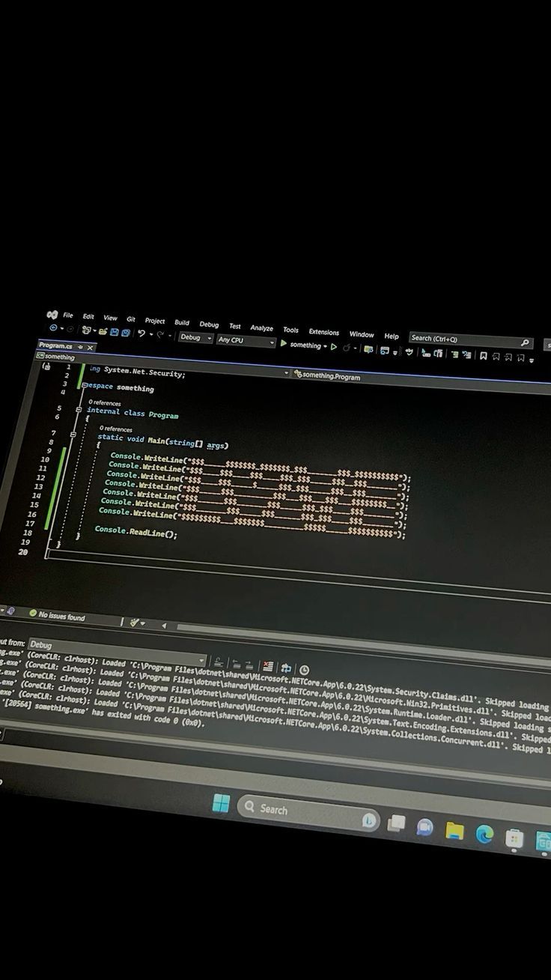551x980 pixels.
Task: Click the Visual Studio logo icon
Action: [x=52, y=315]
